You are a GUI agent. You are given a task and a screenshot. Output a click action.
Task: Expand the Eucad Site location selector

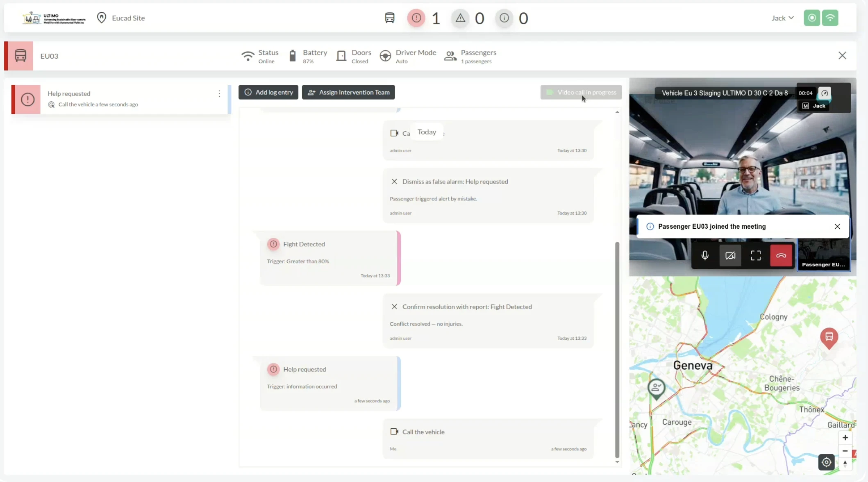point(121,18)
